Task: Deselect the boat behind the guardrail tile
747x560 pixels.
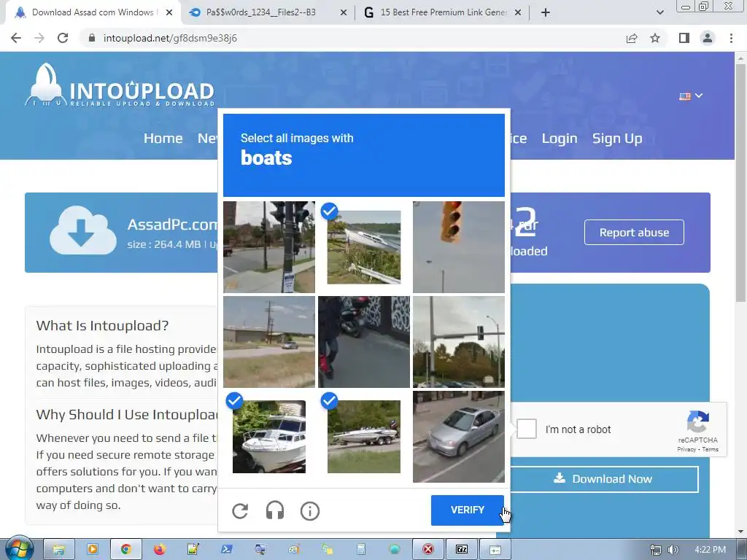Action: coord(364,246)
